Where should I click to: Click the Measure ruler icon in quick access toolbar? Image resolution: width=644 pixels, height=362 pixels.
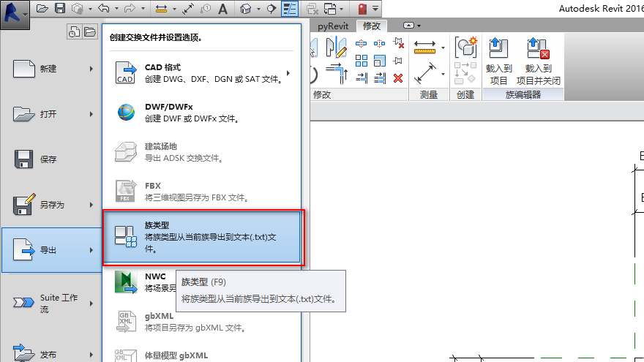(x=162, y=8)
